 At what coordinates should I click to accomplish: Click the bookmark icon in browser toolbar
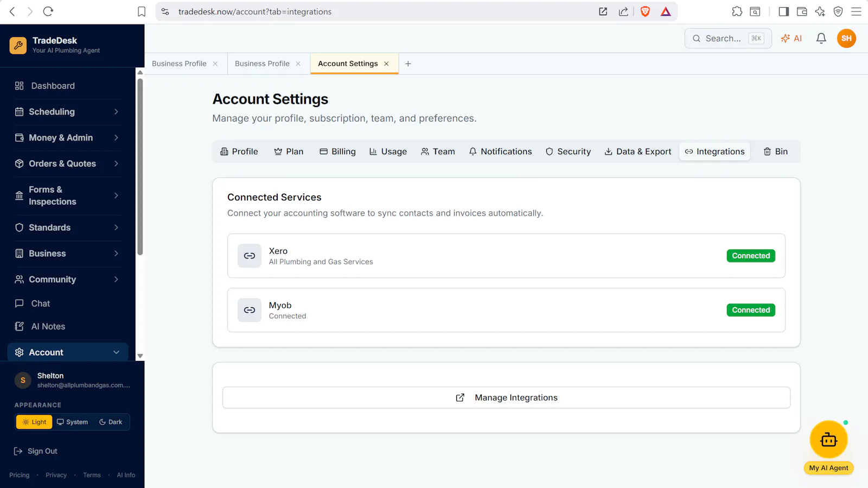point(142,11)
